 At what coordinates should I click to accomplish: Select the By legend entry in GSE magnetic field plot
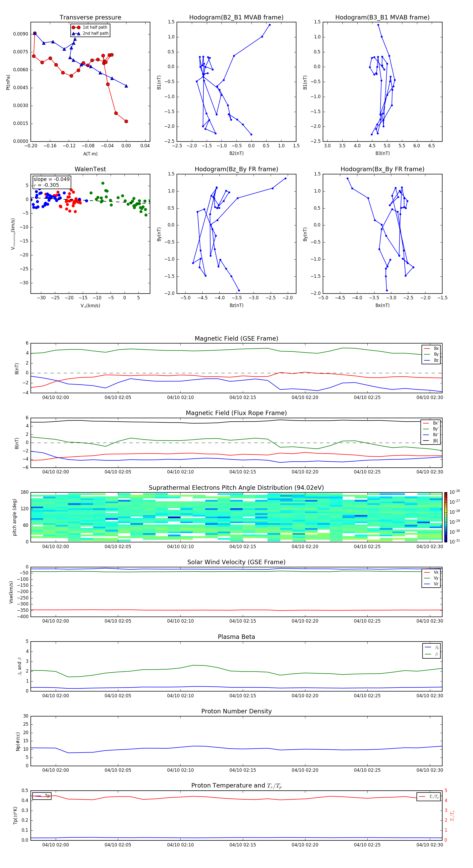click(x=431, y=354)
